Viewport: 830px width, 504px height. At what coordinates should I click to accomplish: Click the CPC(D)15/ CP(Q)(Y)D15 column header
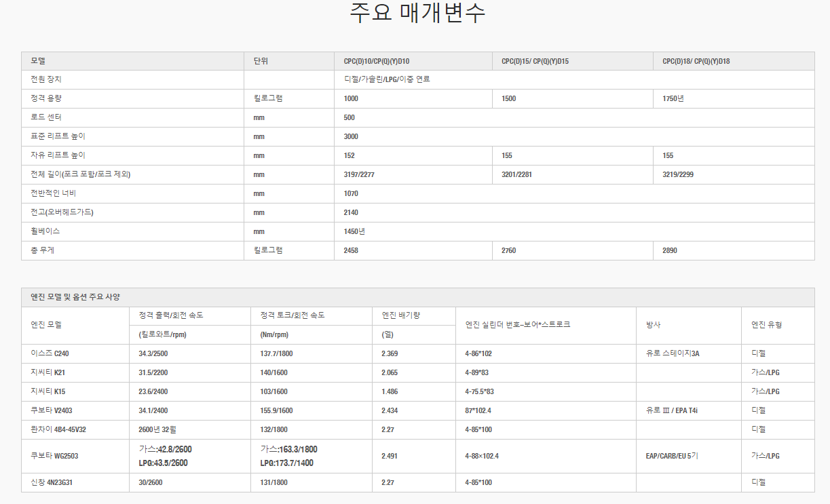535,61
